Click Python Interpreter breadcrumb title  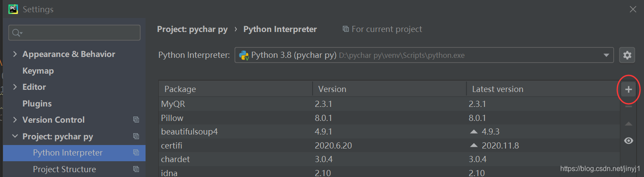(280, 29)
